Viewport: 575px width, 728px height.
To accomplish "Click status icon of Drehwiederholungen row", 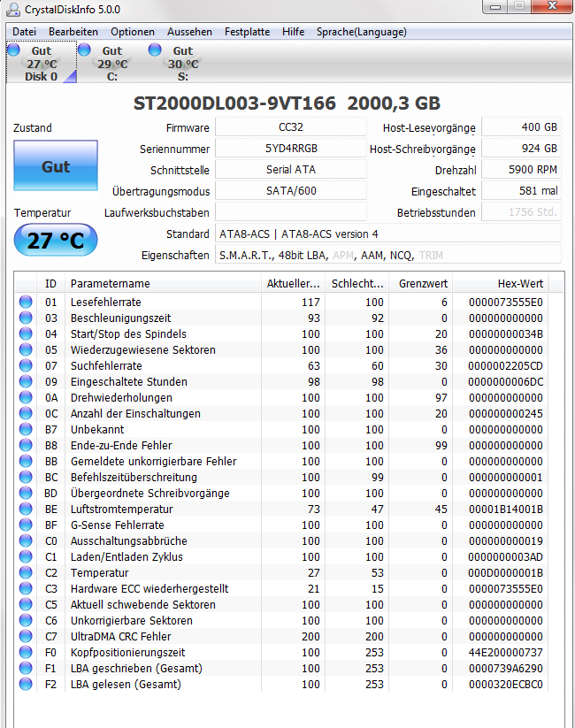I will [26, 397].
